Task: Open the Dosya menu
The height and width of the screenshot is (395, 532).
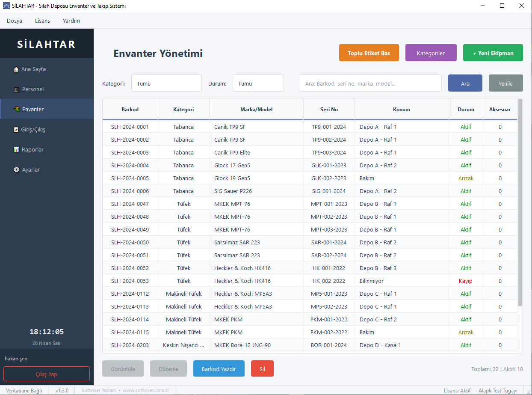Action: coord(15,21)
